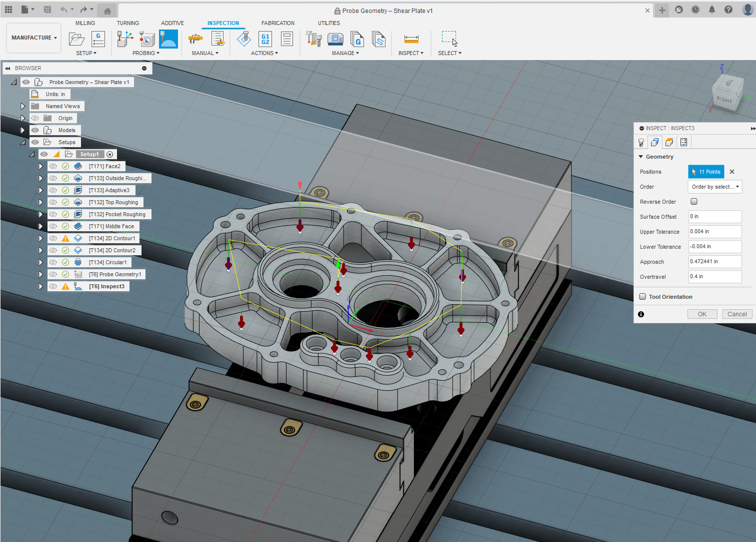Click the Simulate icon in the Actions group
Screen dimensions: 756x542
point(244,39)
